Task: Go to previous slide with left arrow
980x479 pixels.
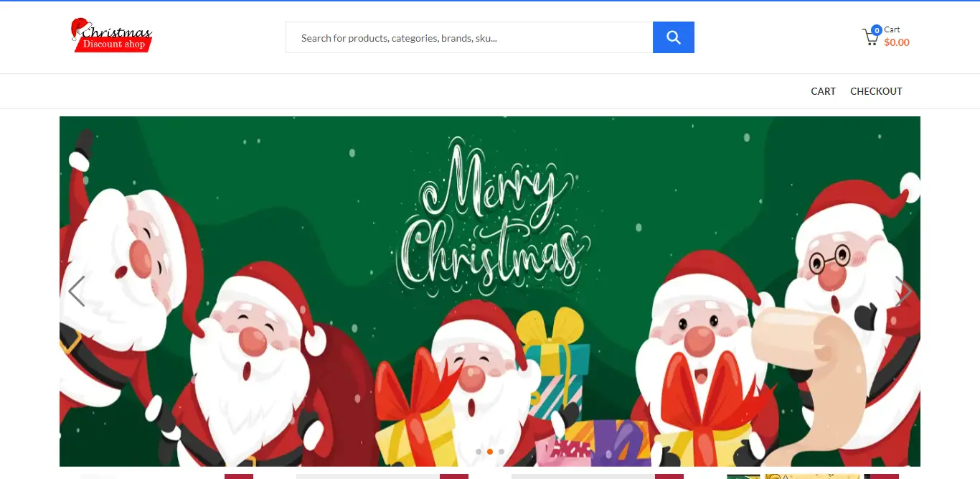Action: tap(76, 292)
